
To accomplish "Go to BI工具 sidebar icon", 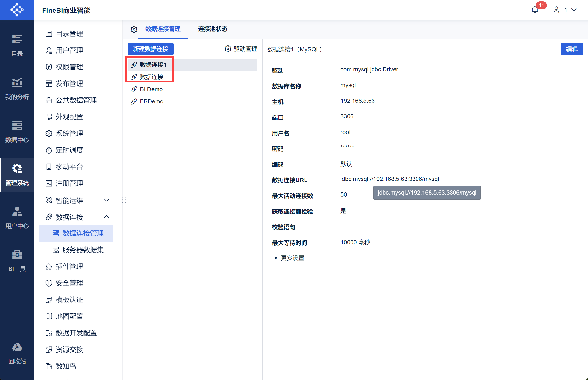I will (17, 260).
